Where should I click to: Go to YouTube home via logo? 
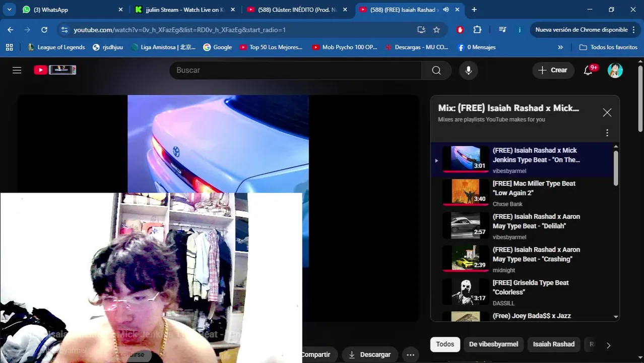click(x=55, y=70)
